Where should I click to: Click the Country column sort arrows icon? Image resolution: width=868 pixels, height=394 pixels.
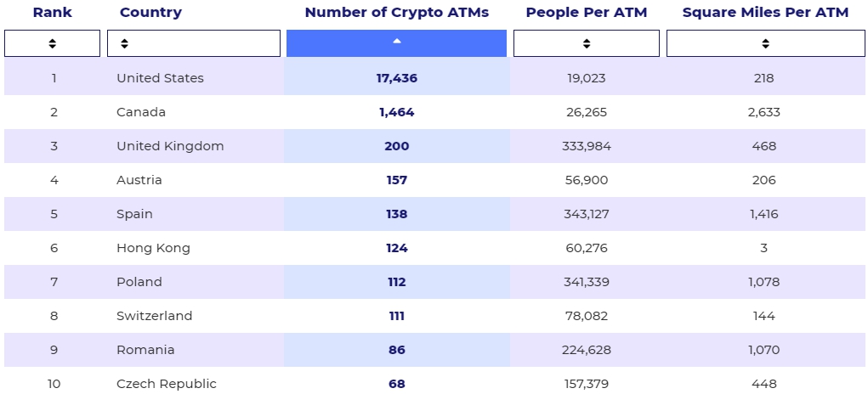click(125, 43)
